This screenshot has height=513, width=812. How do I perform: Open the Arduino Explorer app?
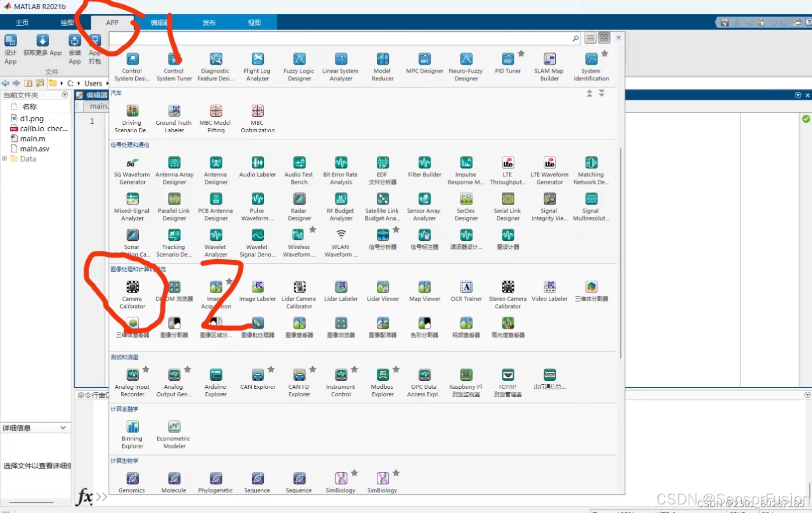[216, 382]
